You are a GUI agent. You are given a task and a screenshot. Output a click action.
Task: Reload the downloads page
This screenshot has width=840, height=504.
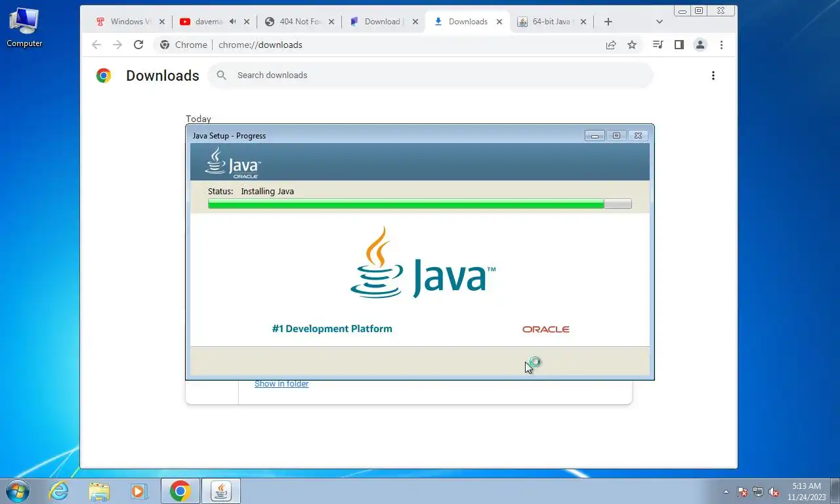[138, 45]
